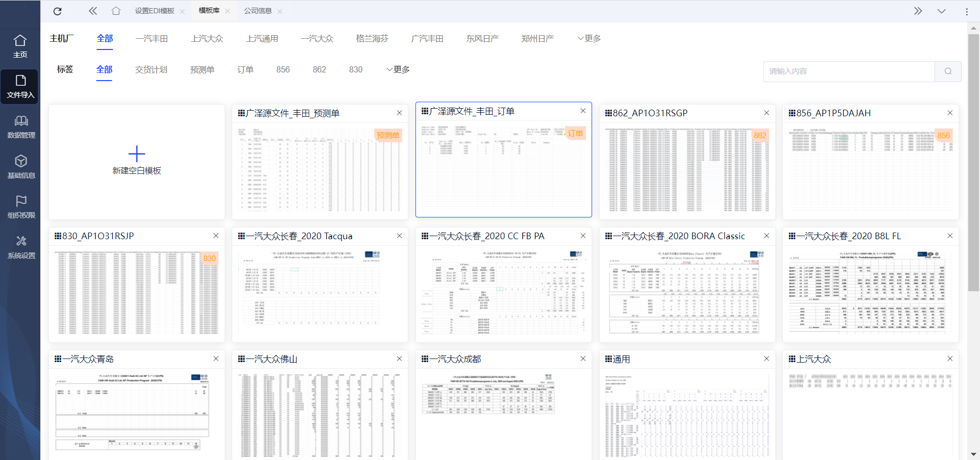Click the refresh icon in top bar
Viewport: 980px width, 460px height.
58,11
